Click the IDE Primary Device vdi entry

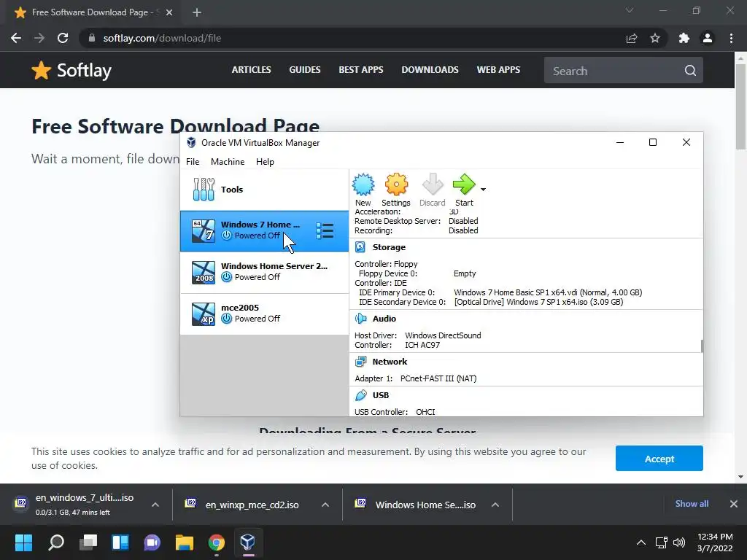click(548, 292)
